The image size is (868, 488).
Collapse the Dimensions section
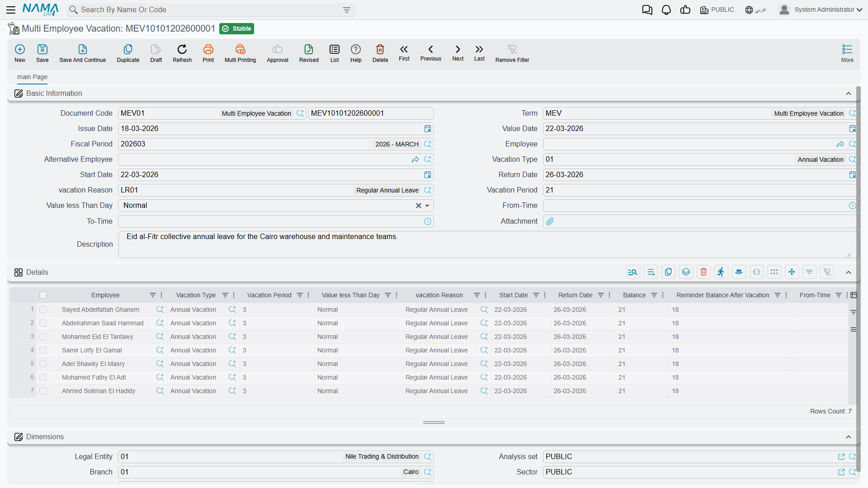pyautogui.click(x=848, y=437)
